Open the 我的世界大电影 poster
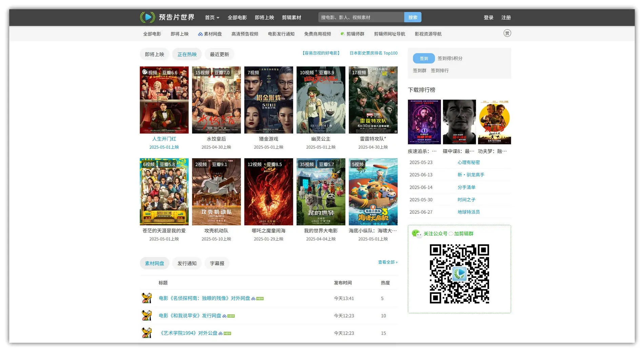Viewport: 644px width, 352px height. [x=321, y=192]
